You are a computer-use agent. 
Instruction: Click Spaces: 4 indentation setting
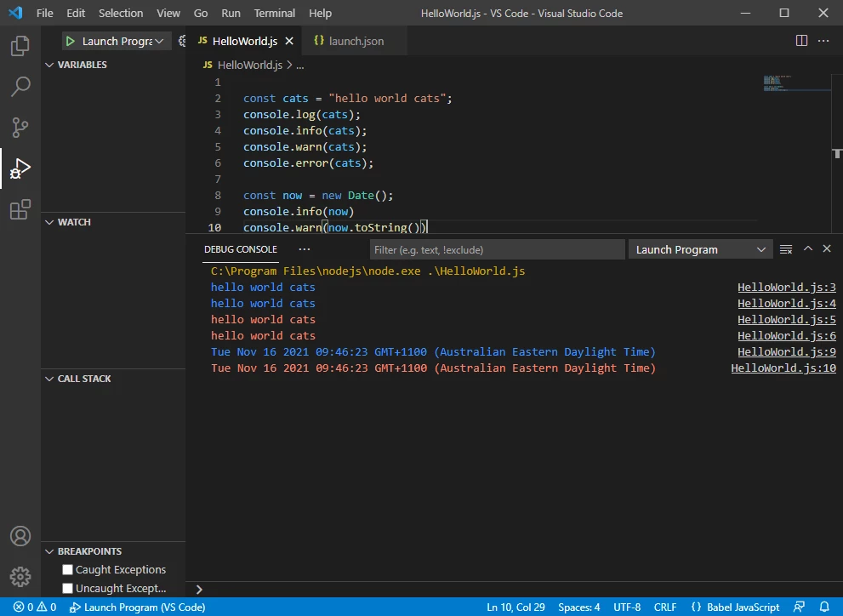click(x=579, y=607)
